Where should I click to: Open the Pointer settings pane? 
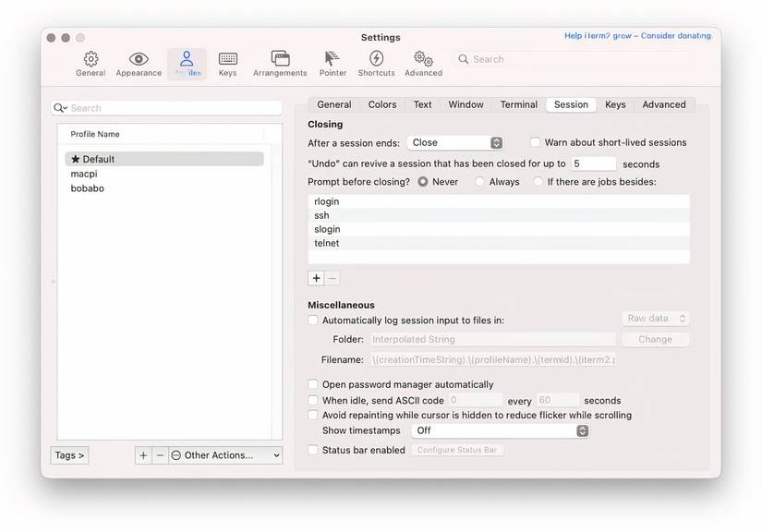pyautogui.click(x=332, y=63)
